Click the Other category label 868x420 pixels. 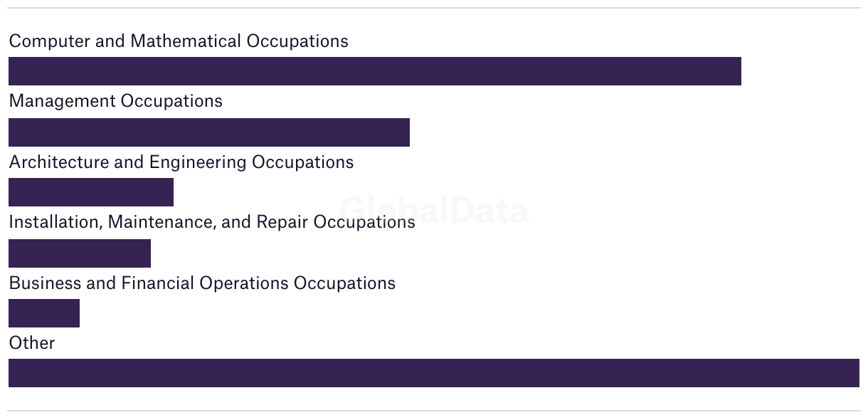[32, 343]
